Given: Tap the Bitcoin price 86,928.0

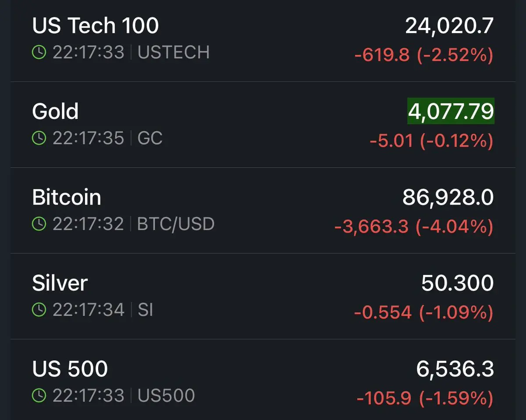Looking at the screenshot, I should pyautogui.click(x=448, y=197).
